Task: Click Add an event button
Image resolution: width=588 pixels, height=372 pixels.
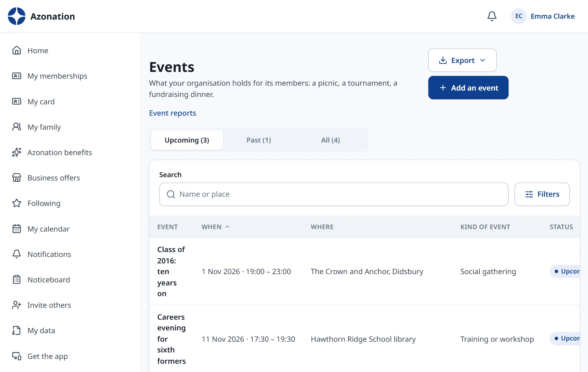Action: (468, 88)
